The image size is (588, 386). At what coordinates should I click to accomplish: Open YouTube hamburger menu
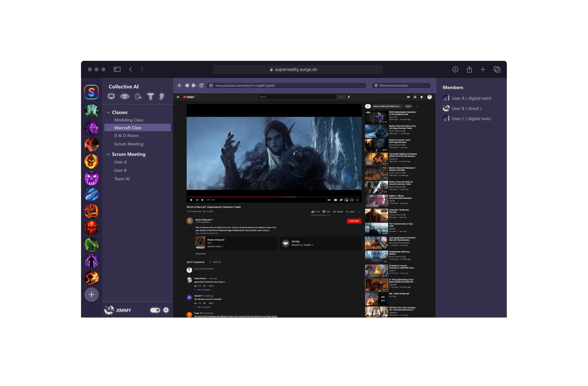click(178, 97)
